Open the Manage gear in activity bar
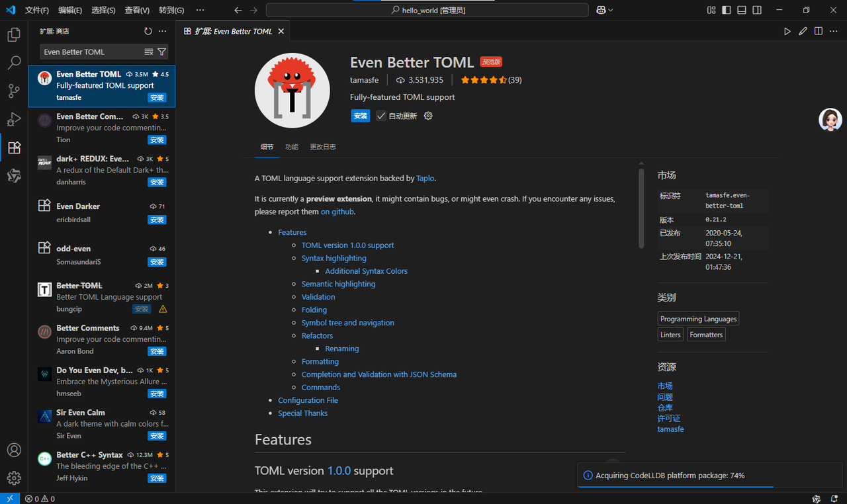The height and width of the screenshot is (504, 847). coord(14,478)
